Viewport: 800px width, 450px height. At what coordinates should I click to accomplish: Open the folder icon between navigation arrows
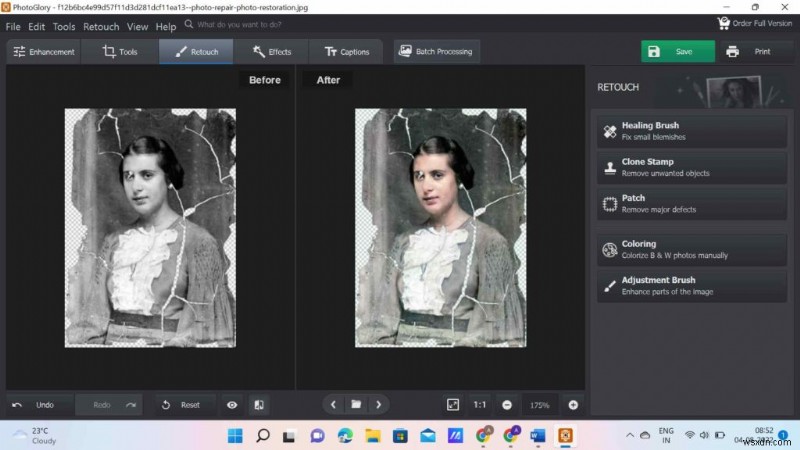pos(355,405)
